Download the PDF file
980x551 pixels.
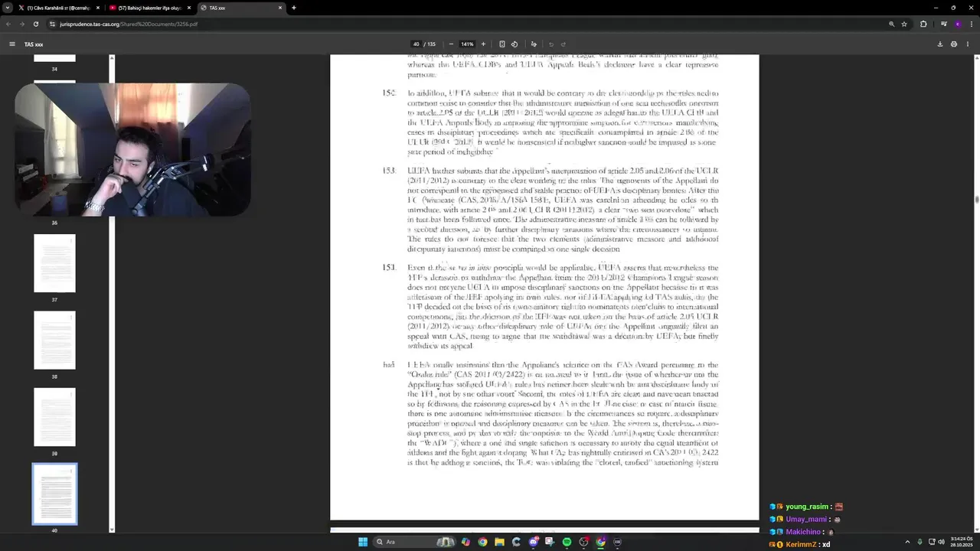[940, 44]
